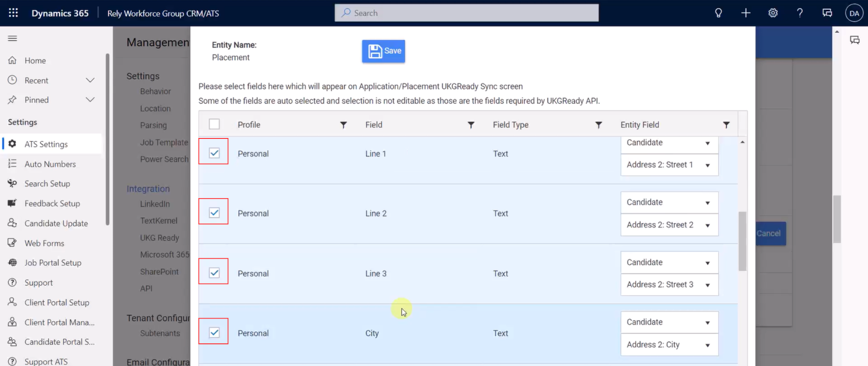Click the left sidebar scrollbar

click(x=108, y=139)
